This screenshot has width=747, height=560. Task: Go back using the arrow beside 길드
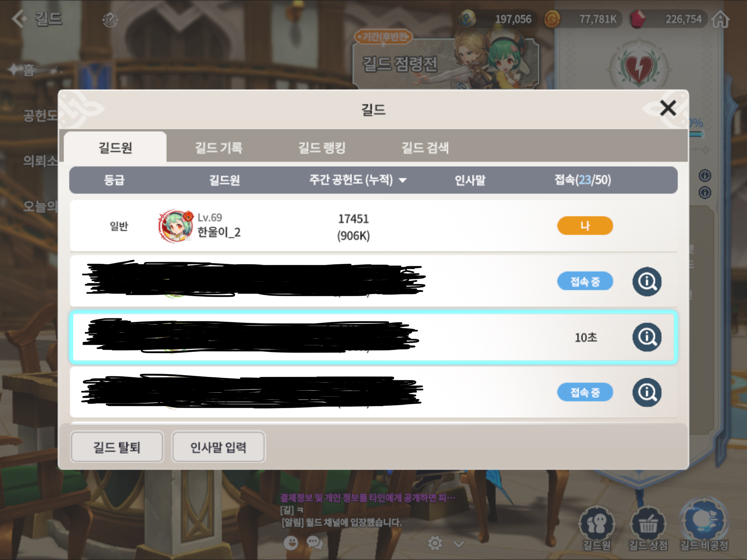pyautogui.click(x=19, y=18)
